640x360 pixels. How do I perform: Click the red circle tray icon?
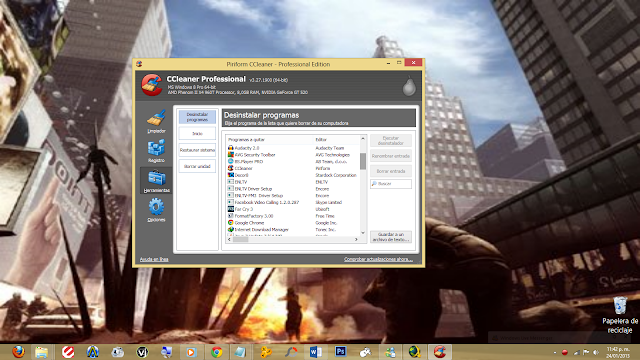565,352
